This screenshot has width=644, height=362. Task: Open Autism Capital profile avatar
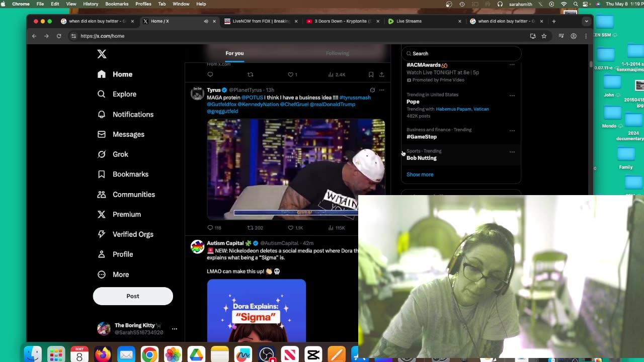point(197,247)
